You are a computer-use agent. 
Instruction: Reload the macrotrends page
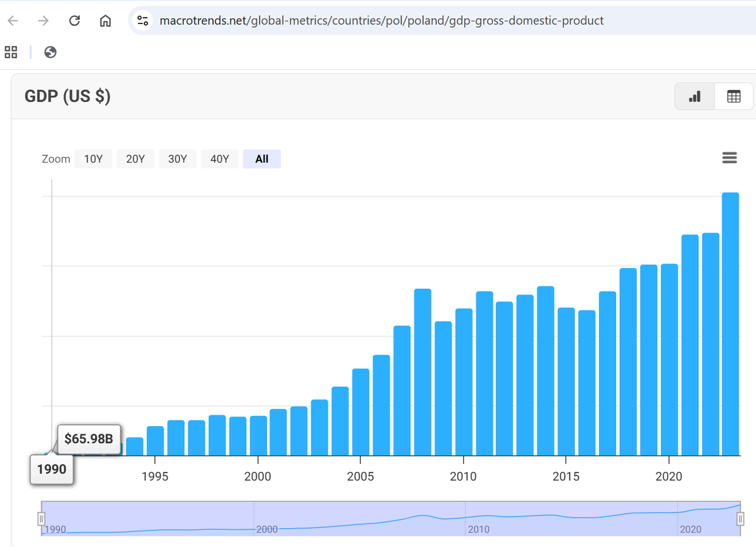point(74,21)
